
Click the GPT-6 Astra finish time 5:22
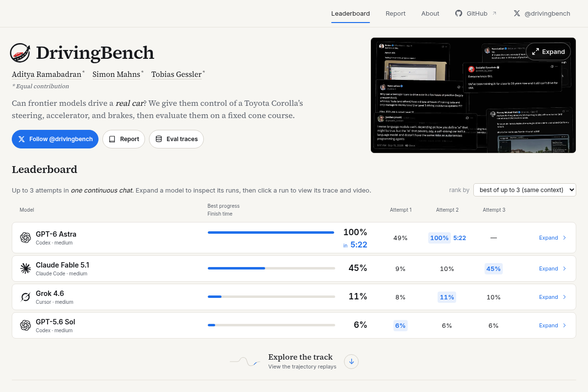click(359, 245)
